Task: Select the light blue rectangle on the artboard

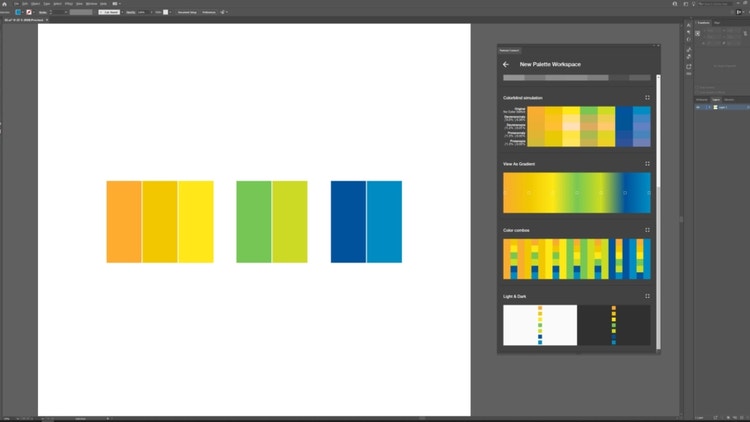Action: (385, 222)
